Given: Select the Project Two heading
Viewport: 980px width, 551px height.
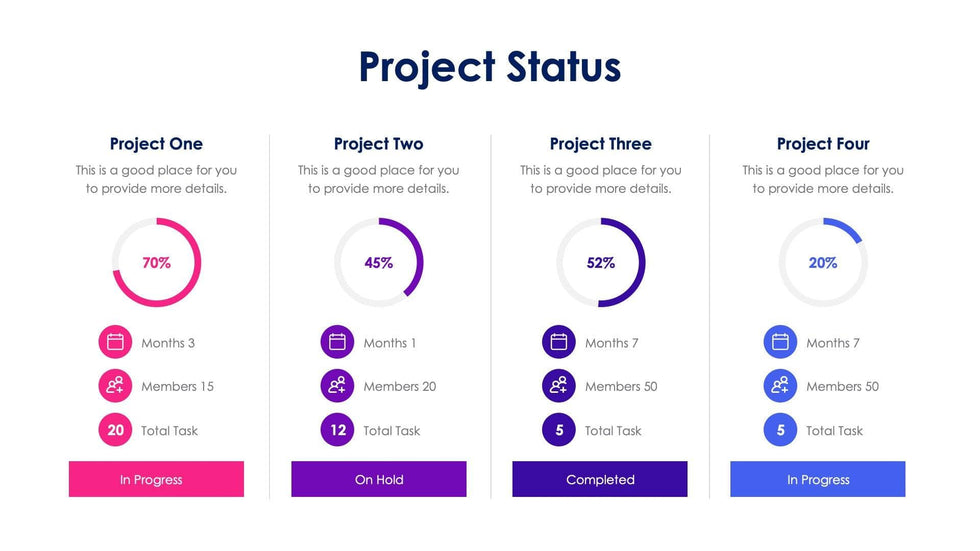Looking at the screenshot, I should tap(378, 144).
